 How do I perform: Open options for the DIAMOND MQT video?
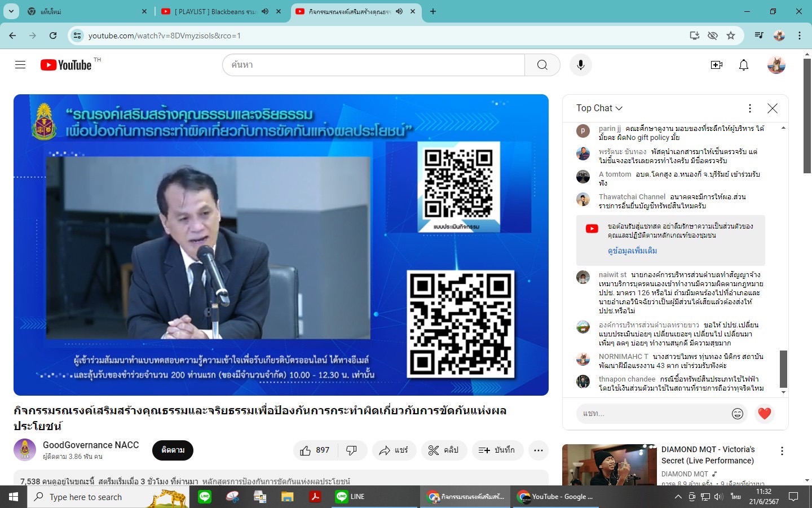[782, 451]
